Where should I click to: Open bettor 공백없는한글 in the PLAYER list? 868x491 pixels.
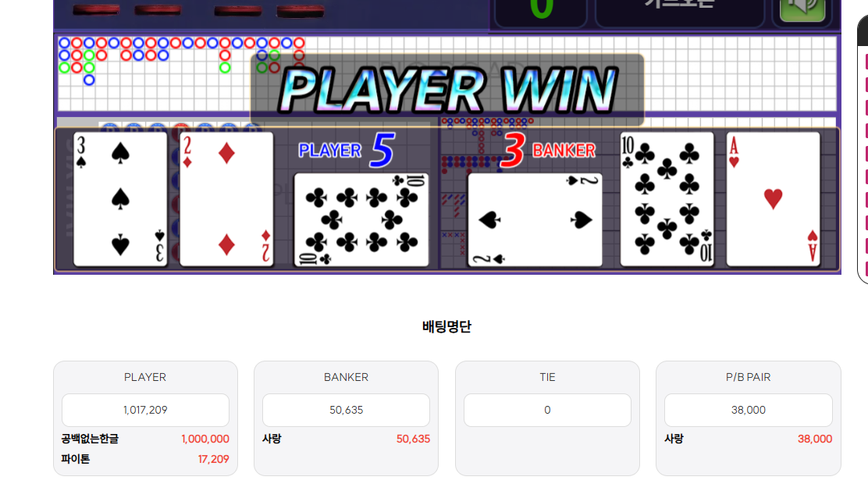[91, 439]
